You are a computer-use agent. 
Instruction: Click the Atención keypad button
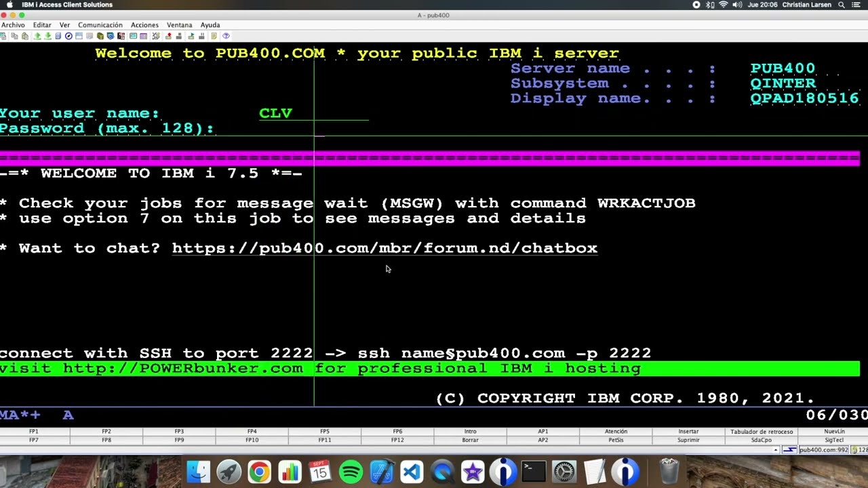(x=616, y=431)
